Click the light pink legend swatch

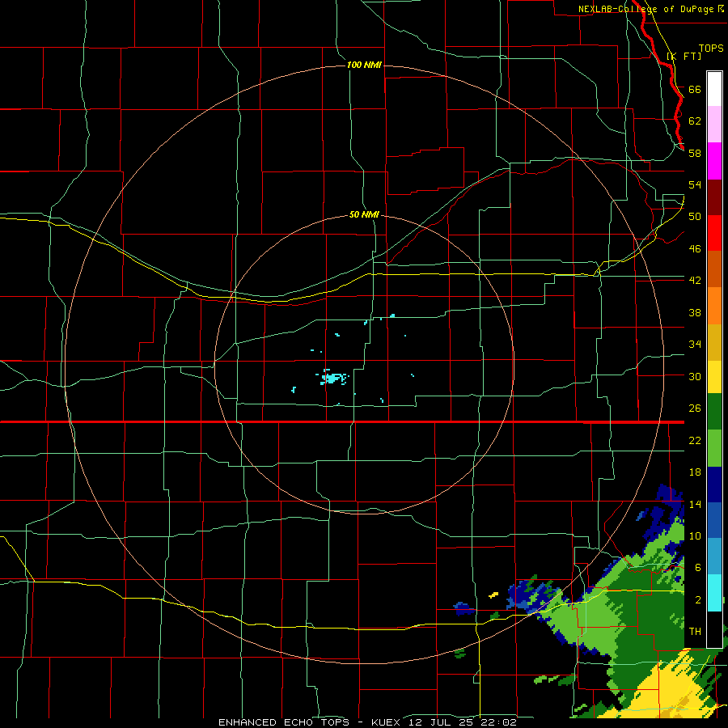pyautogui.click(x=714, y=125)
